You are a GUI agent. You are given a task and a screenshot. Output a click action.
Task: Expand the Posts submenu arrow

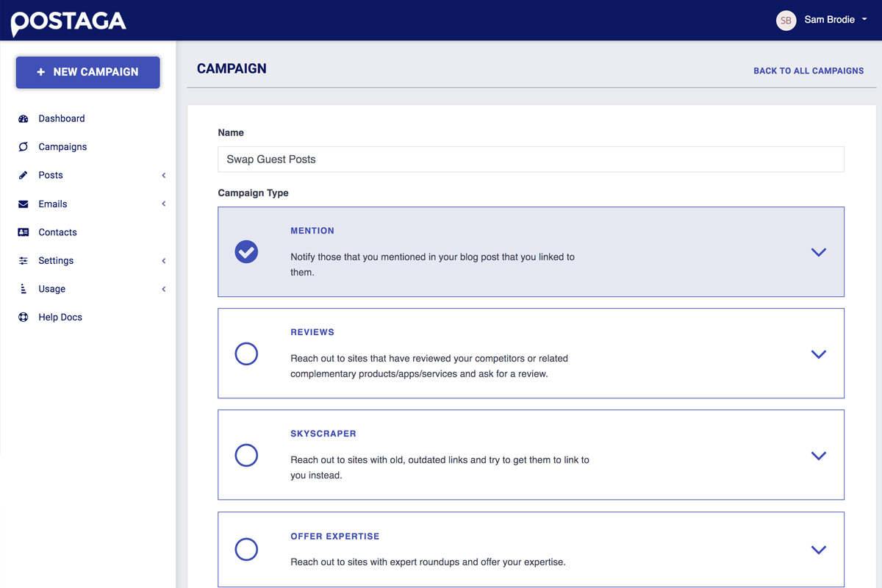pyautogui.click(x=164, y=175)
